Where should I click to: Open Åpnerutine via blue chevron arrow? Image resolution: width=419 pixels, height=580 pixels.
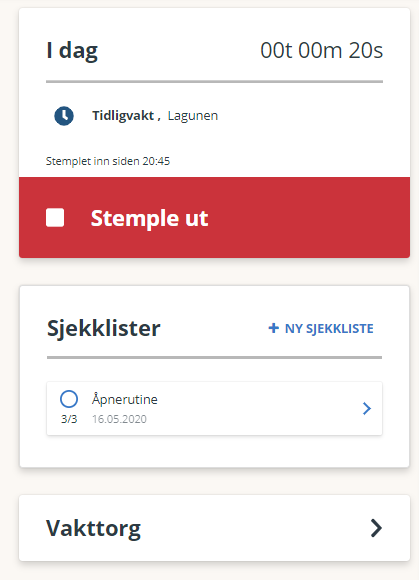point(366,408)
